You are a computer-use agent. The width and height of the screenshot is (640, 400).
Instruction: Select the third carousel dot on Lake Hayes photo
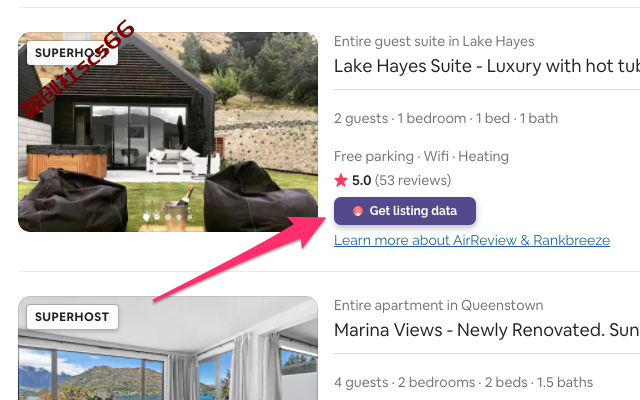pyautogui.click(x=168, y=217)
